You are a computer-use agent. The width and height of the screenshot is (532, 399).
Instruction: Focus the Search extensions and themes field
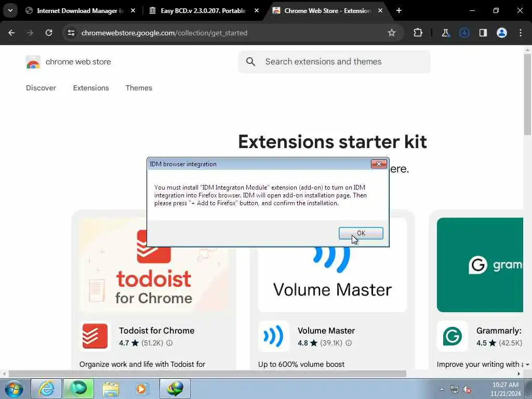[334, 62]
